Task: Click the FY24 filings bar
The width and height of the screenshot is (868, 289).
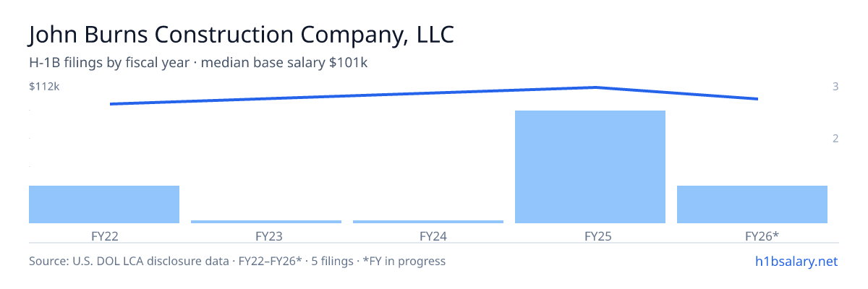Action: pyautogui.click(x=428, y=222)
